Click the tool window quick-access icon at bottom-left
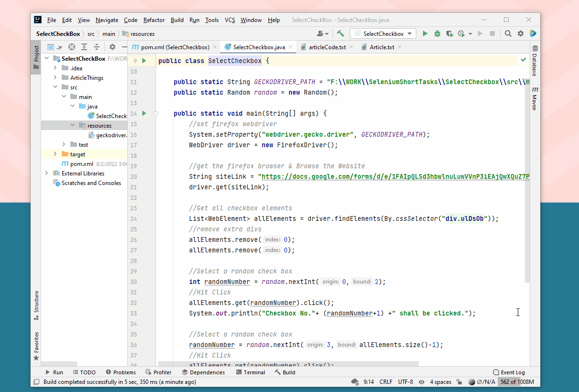 (x=36, y=382)
